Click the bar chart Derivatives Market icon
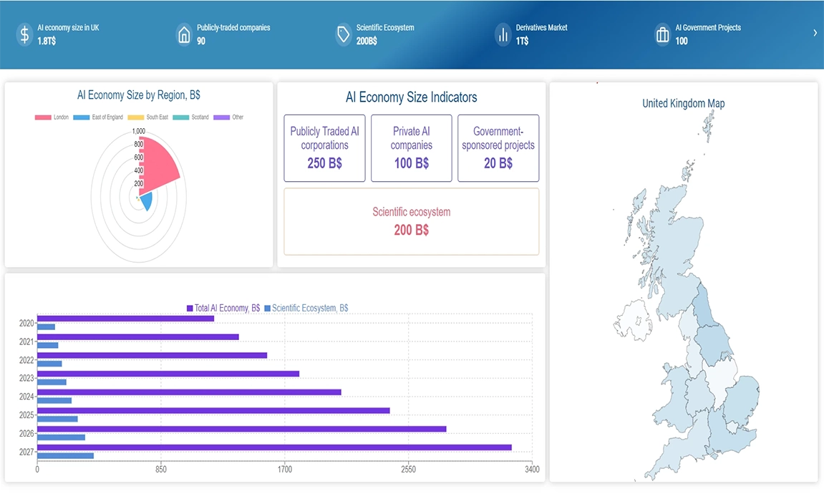The image size is (824, 504). pos(503,34)
